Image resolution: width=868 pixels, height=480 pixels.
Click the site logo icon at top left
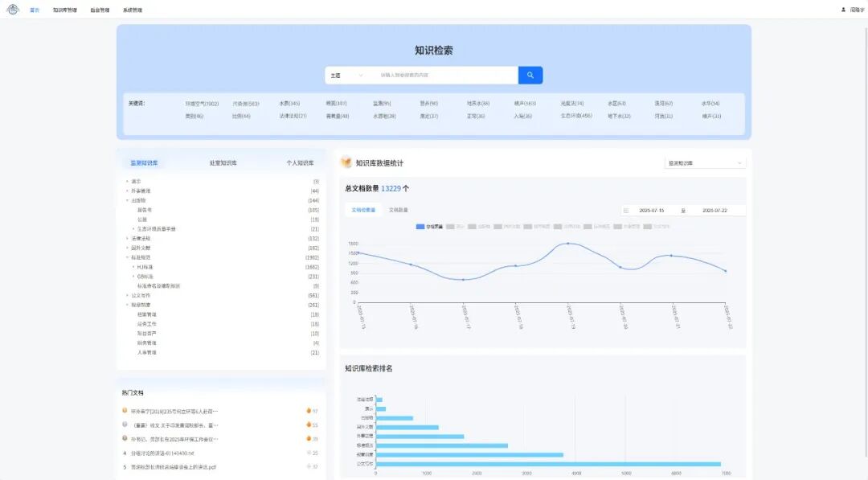11,10
